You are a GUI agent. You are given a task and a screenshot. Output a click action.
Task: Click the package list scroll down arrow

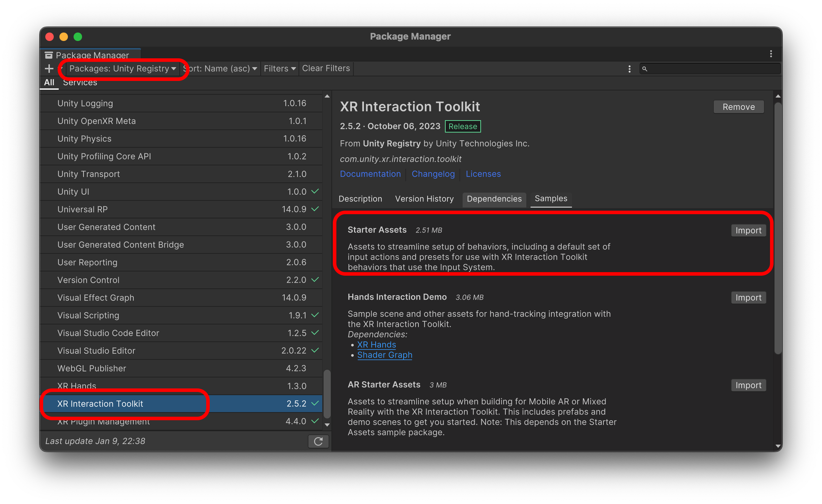(327, 425)
